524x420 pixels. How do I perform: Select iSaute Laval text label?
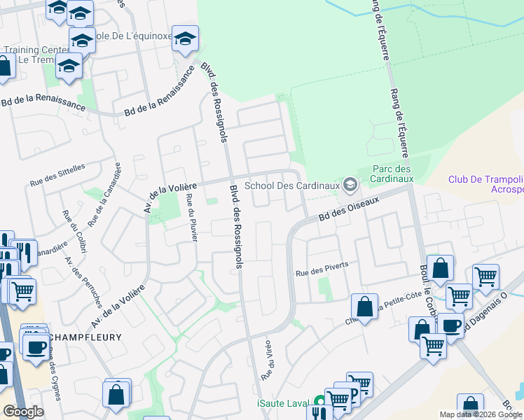coord(283,403)
